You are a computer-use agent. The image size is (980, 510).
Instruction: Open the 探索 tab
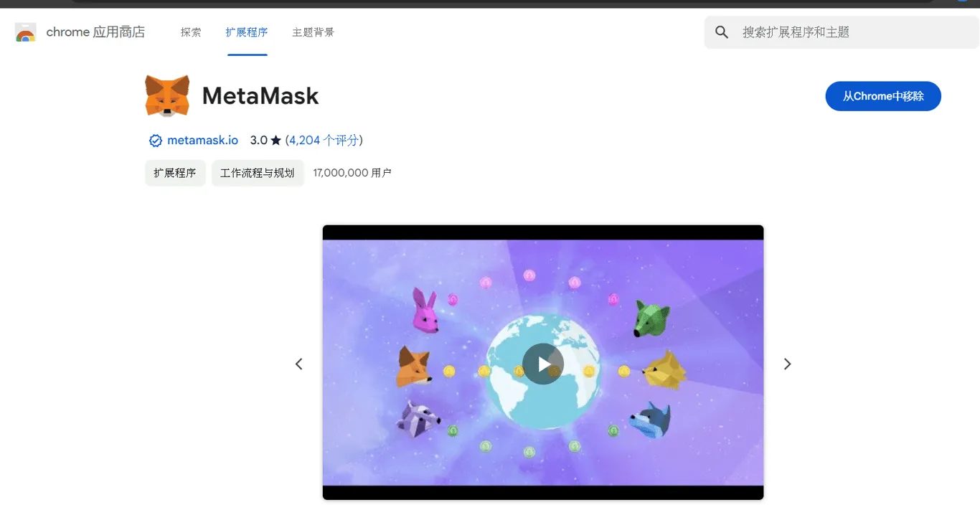(x=191, y=32)
